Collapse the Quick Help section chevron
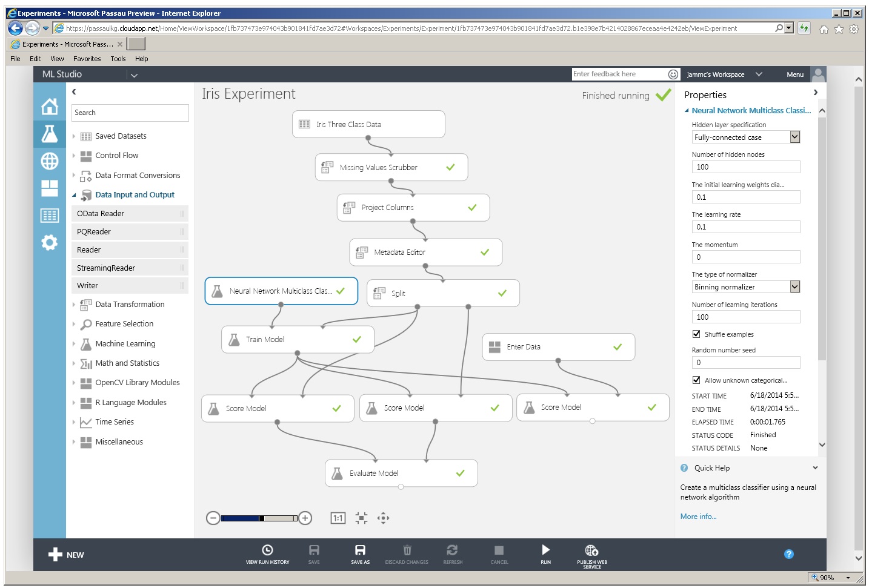 coord(815,468)
